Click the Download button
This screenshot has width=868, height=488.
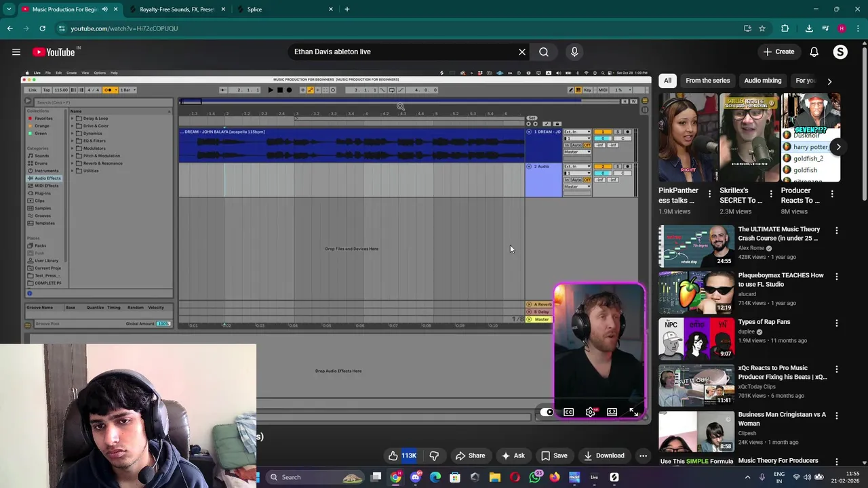pos(604,455)
